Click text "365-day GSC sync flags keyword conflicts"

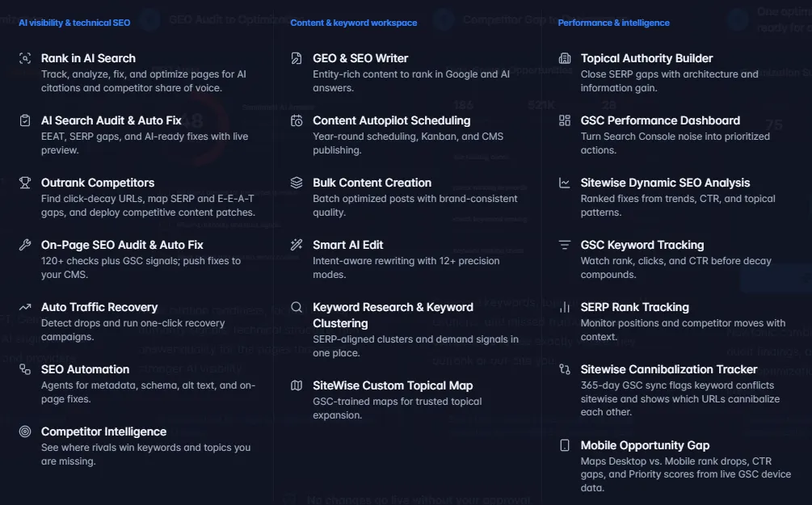coord(677,385)
